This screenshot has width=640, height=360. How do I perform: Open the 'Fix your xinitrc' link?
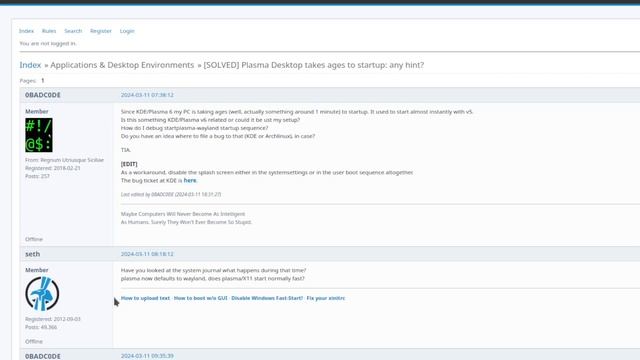pos(325,298)
